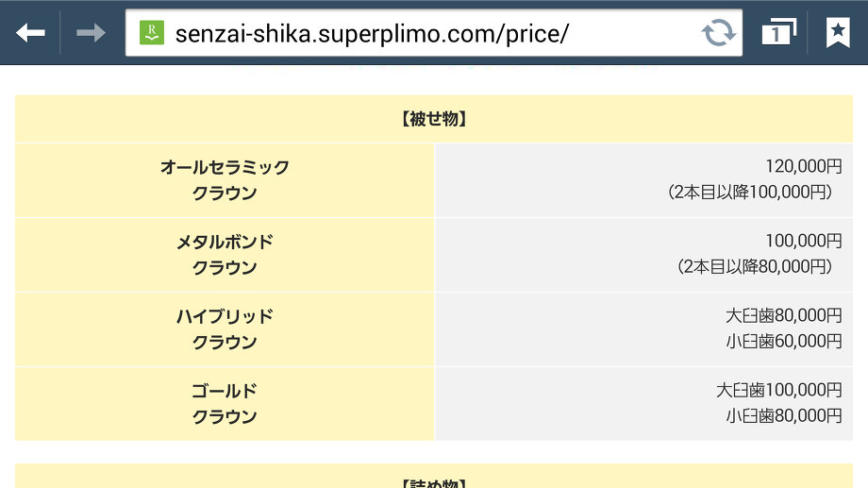
Task: Select the オールセラミック クラウン row label
Action: 225,180
